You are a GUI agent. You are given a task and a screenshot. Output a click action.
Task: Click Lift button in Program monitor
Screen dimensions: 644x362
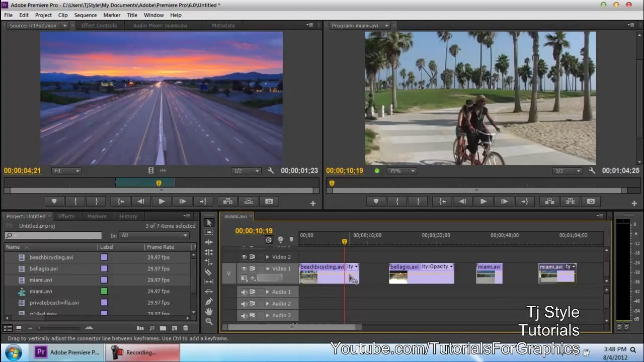click(x=549, y=202)
